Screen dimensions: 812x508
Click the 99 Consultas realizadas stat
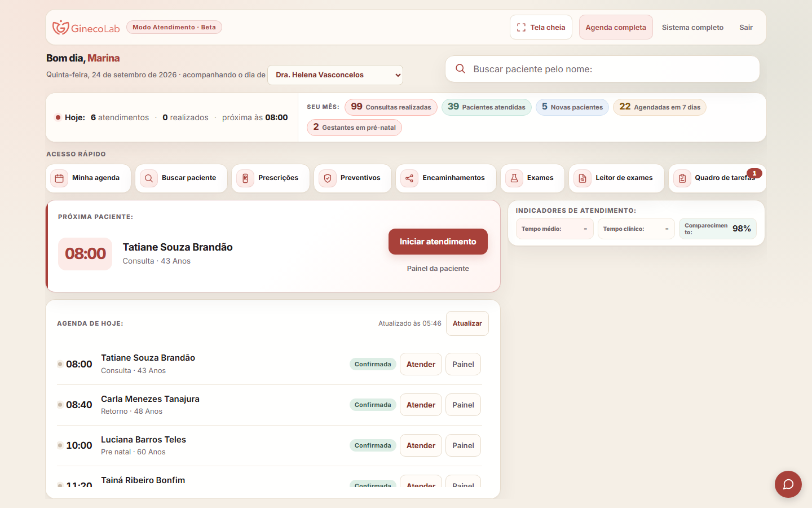tap(391, 107)
